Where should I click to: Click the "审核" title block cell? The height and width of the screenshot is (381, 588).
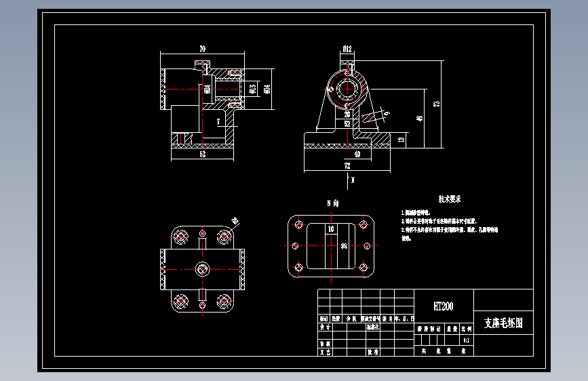(x=325, y=344)
